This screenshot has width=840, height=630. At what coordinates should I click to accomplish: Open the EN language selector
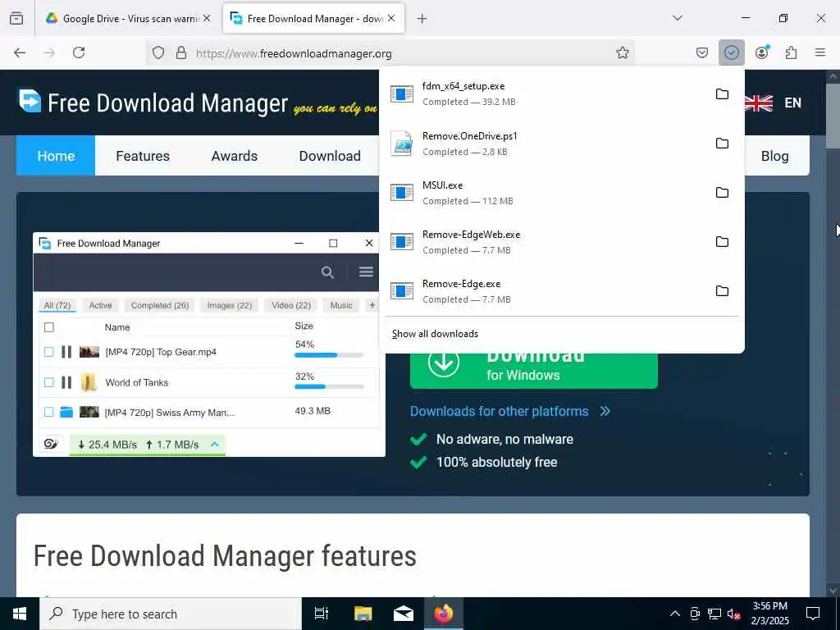click(x=793, y=103)
